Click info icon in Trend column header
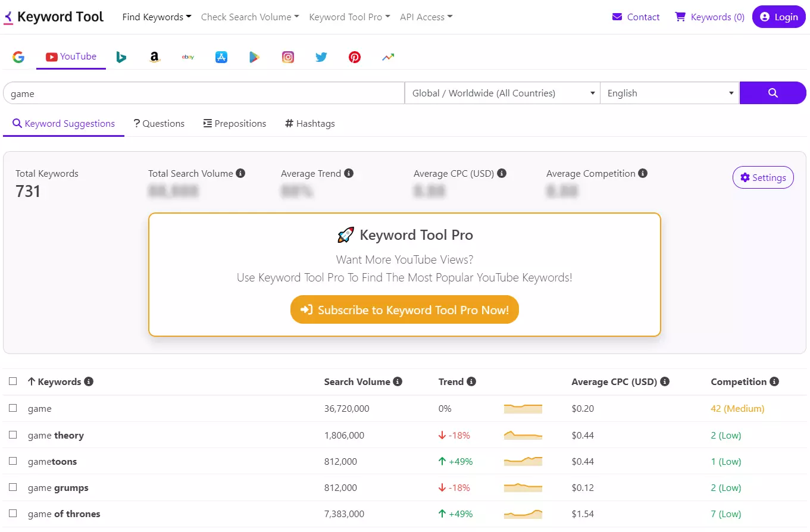This screenshot has height=532, width=810. (x=471, y=381)
